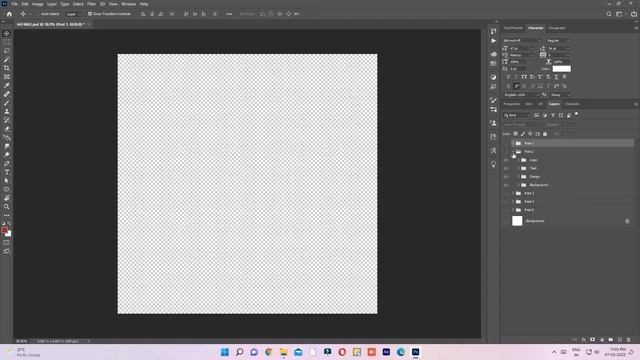Click Lock position icon in Layers panel

tap(530, 134)
